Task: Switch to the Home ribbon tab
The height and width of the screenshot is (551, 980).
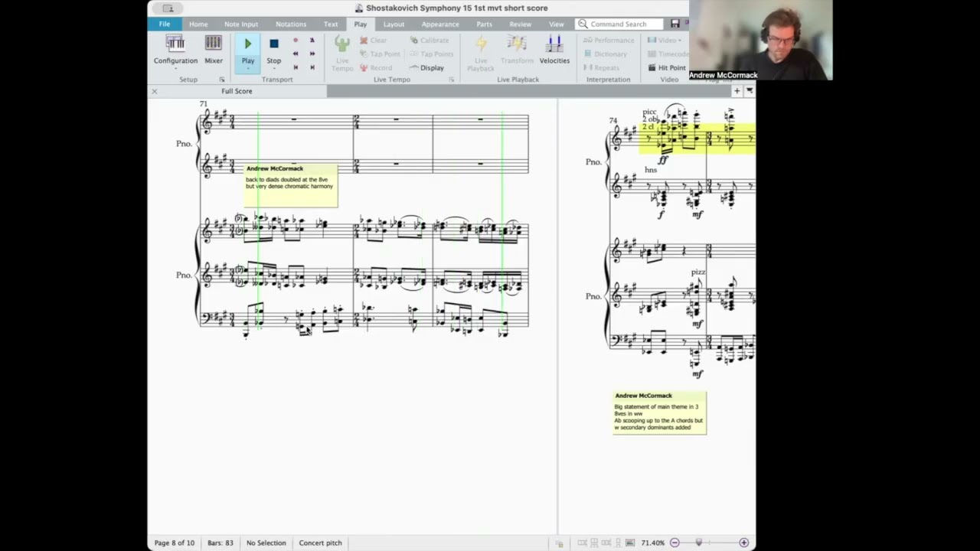Action: pos(198,24)
